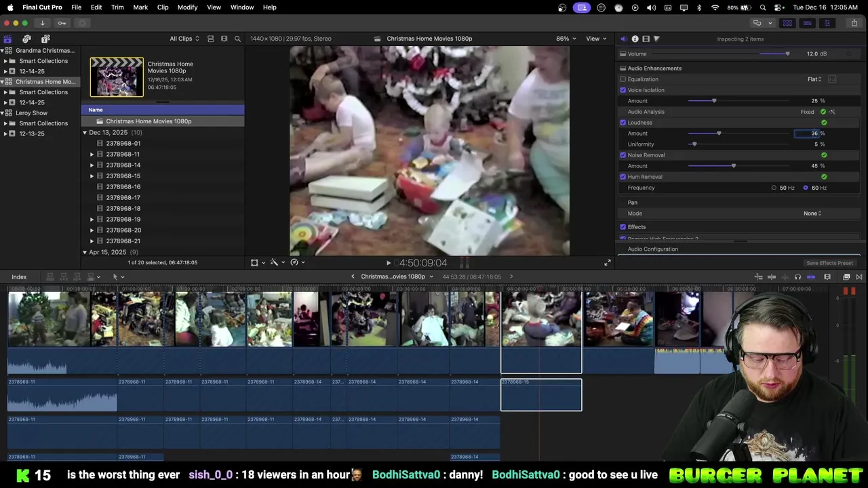Select the 50 Hz frequency option
Screen dimensions: 868x488
[x=774, y=188]
